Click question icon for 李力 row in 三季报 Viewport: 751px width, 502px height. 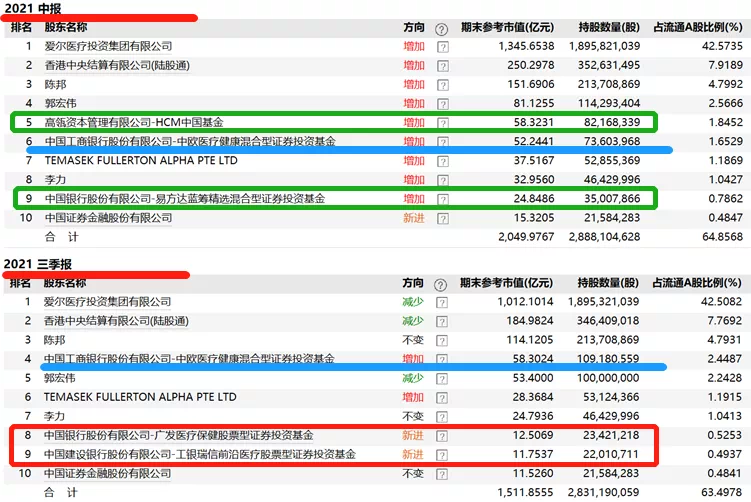442,417
